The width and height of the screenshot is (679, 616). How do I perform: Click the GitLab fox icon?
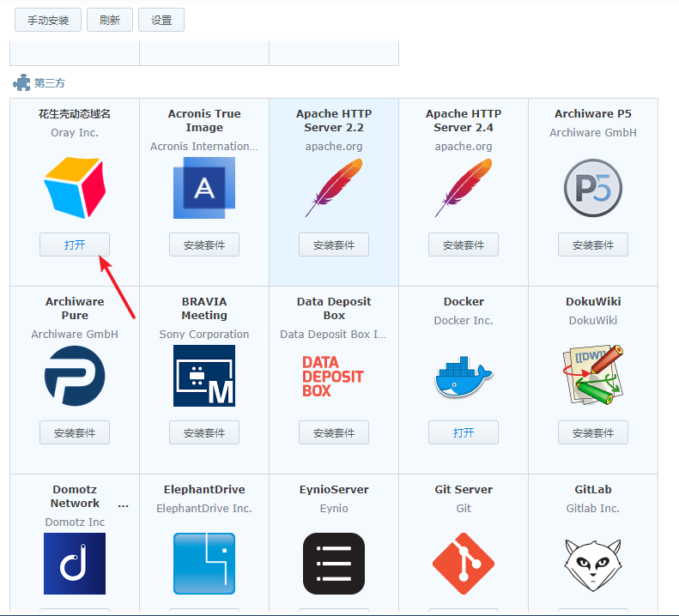593,565
